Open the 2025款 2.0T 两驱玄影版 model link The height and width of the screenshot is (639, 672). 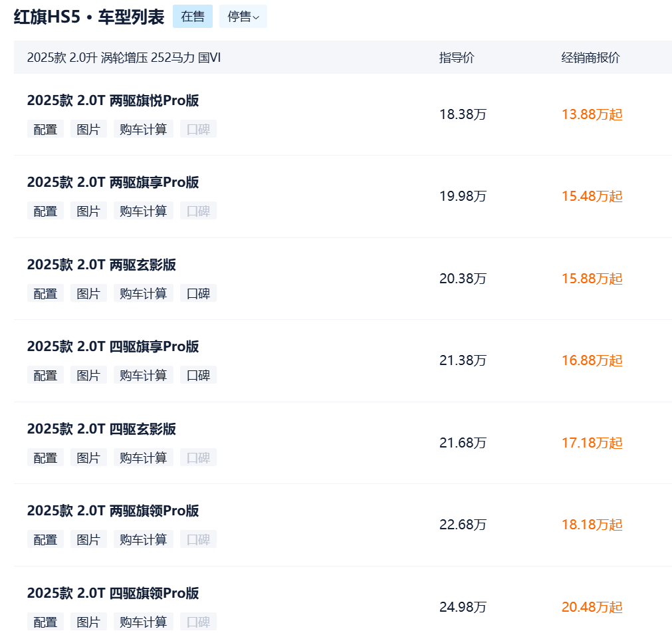[x=102, y=265]
